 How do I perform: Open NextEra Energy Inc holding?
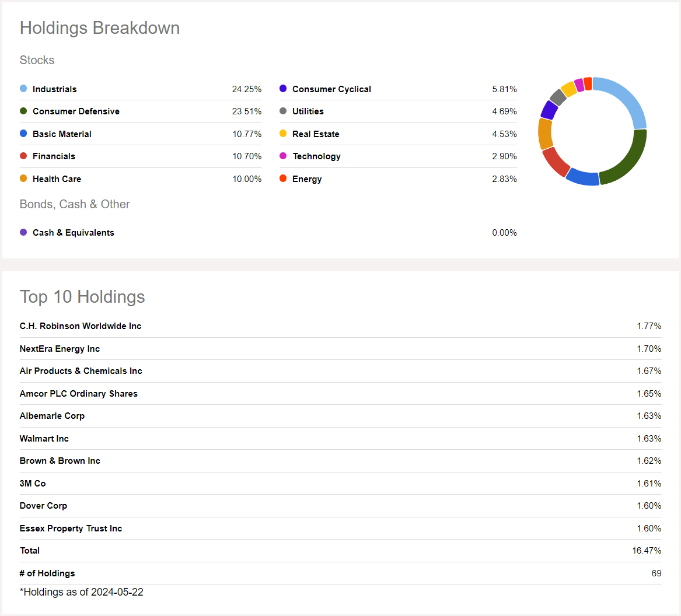coord(60,349)
